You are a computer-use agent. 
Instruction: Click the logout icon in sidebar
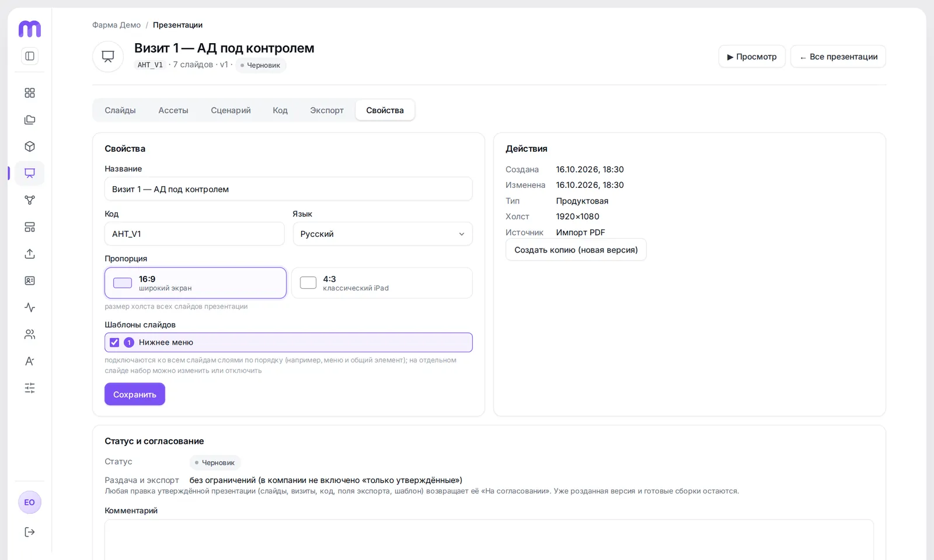[30, 532]
